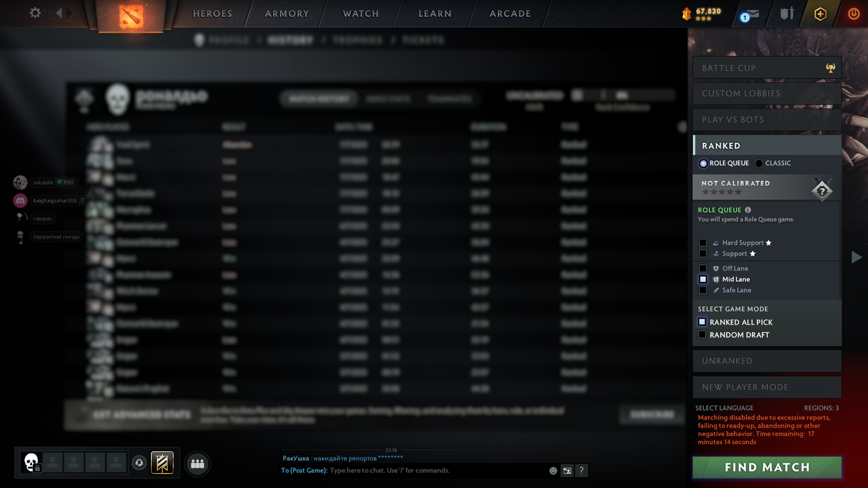Expand the Play vs Bots section
Image resolution: width=868 pixels, height=488 pixels.
click(767, 119)
